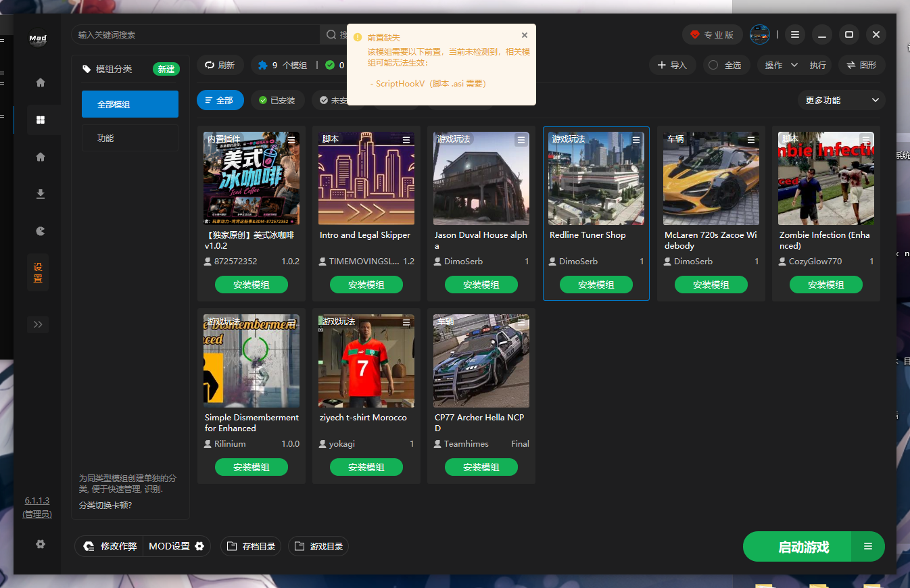910x588 pixels.
Task: Click the gear icon at the bottom of the sidebar
Action: 41,544
